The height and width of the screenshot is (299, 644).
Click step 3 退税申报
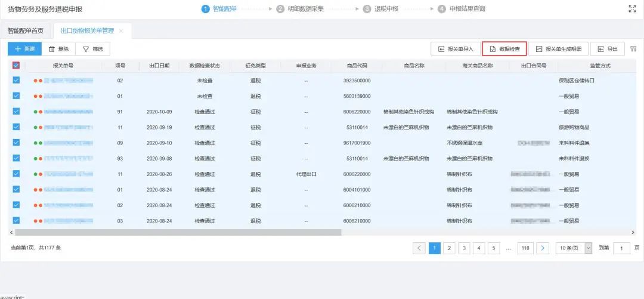pos(380,8)
